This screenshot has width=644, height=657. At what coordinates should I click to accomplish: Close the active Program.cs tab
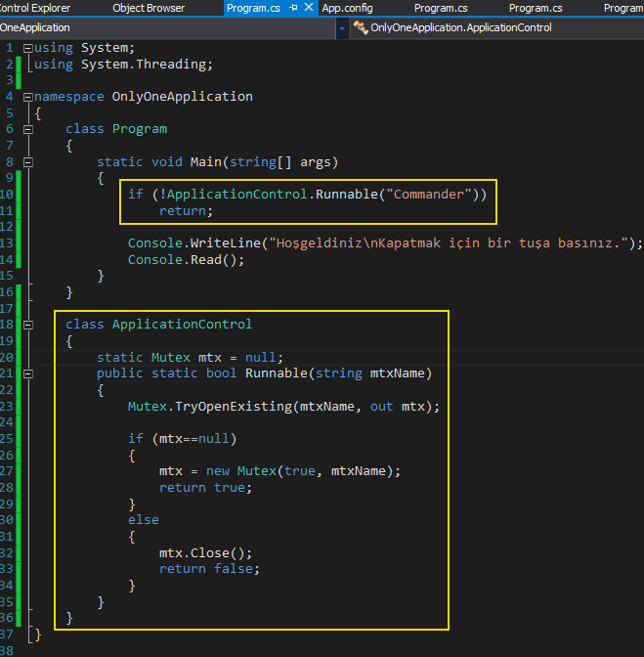[x=309, y=7]
